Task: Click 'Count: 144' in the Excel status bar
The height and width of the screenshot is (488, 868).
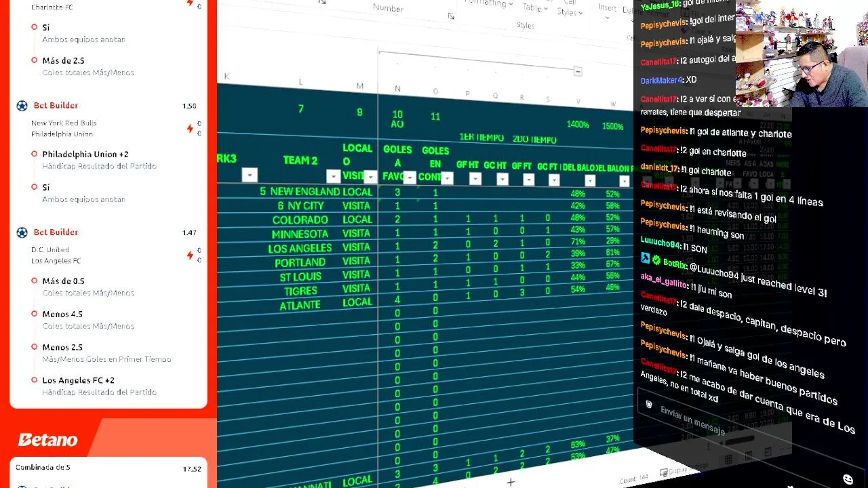Action: (x=635, y=479)
